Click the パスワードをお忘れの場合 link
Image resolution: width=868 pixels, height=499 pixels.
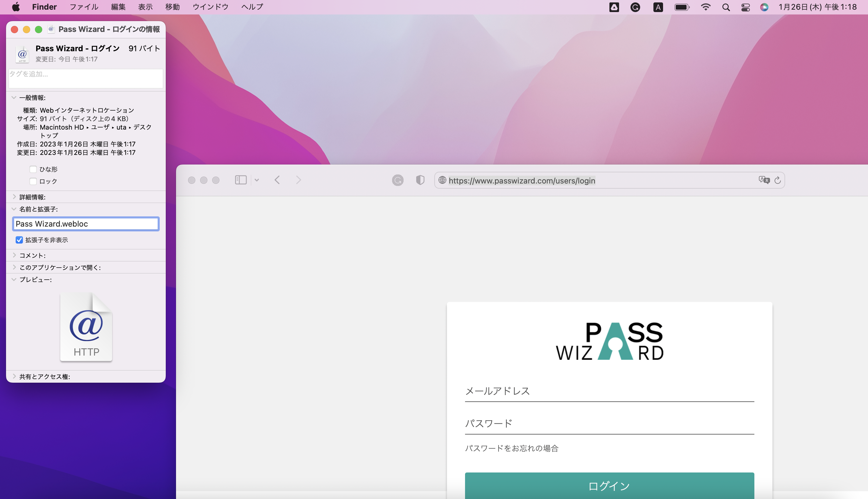point(512,448)
